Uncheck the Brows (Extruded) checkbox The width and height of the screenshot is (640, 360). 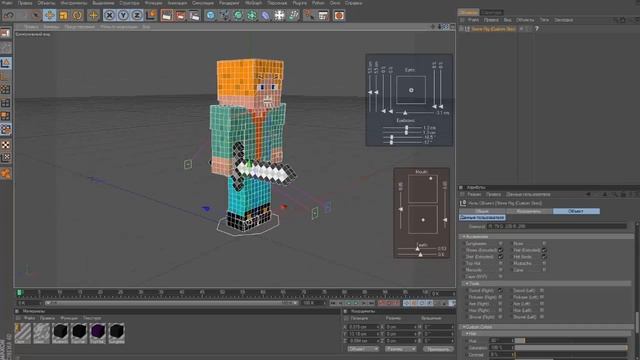point(500,250)
